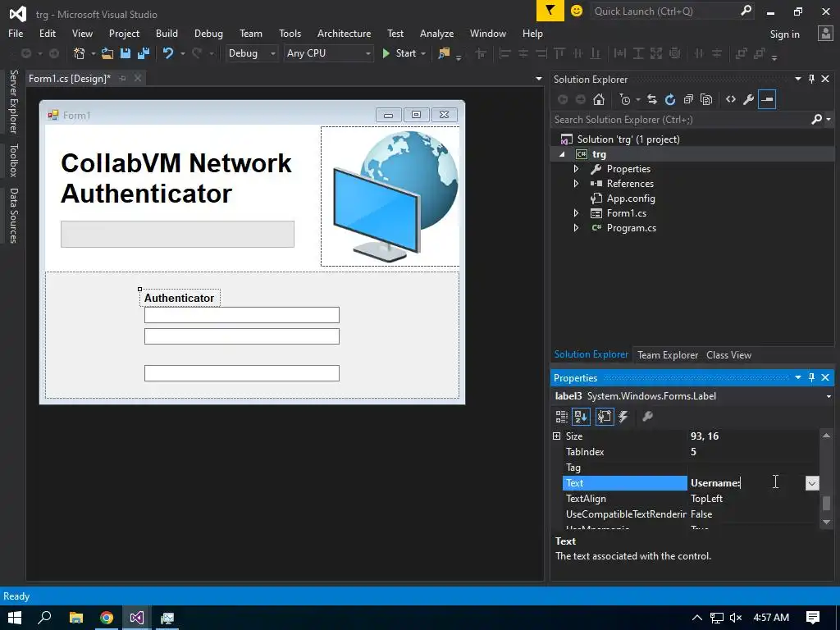Screen dimensions: 840x630
Task: Click the Quick Launch search box
Action: (x=664, y=11)
